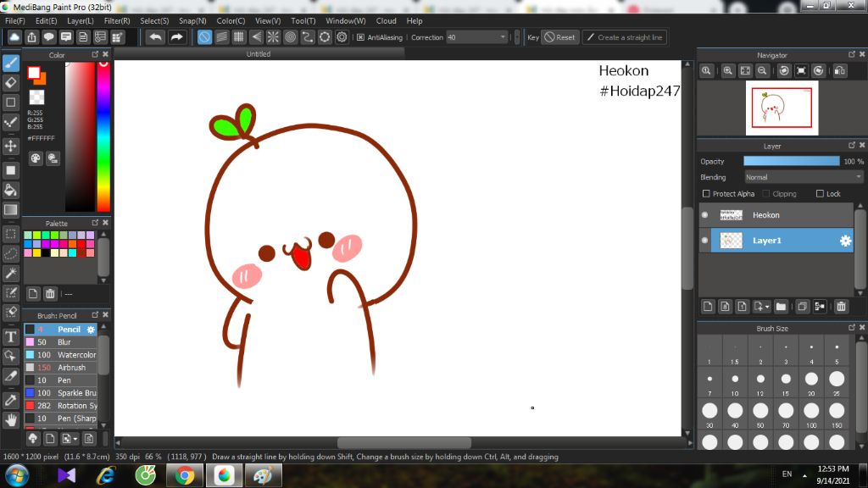Click zoom in icon in Navigator
868x488 pixels.
728,71
